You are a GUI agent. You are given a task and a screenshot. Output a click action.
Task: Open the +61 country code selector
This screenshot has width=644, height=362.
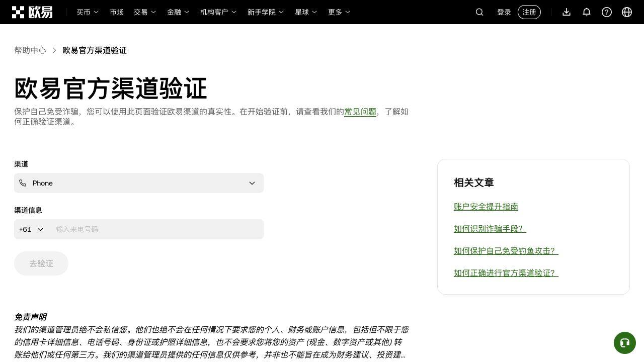[x=31, y=229]
